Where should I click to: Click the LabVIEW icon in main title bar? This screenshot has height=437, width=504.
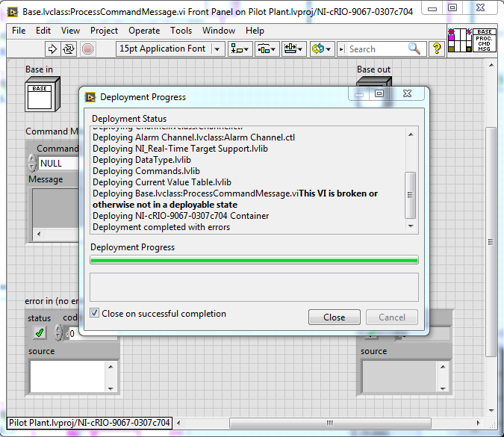click(13, 12)
